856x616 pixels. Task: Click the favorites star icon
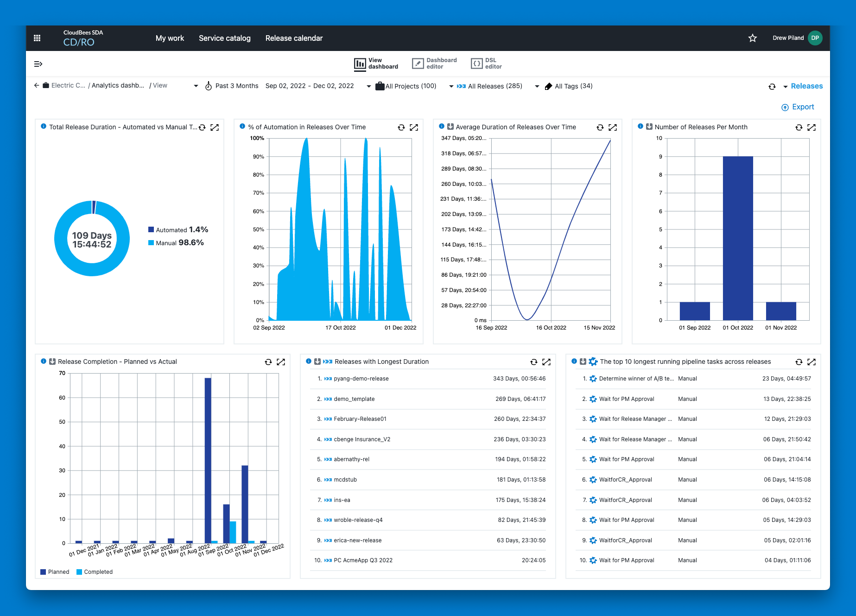752,38
